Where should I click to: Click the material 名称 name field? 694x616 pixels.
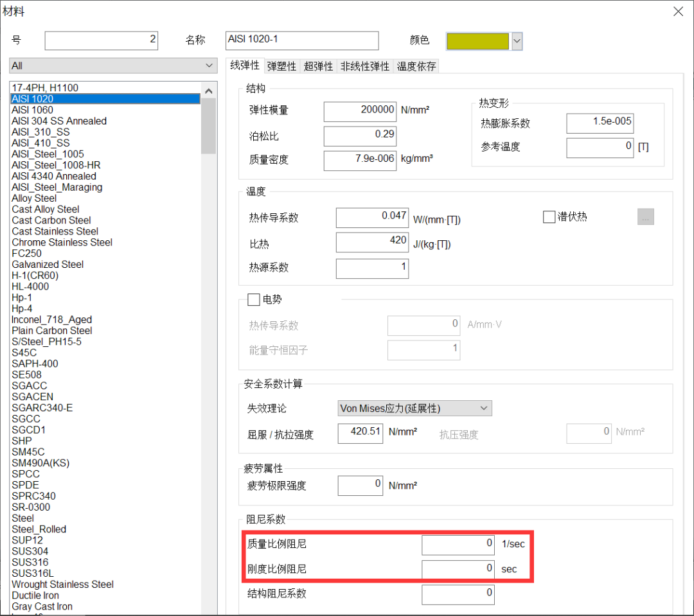pyautogui.click(x=301, y=40)
